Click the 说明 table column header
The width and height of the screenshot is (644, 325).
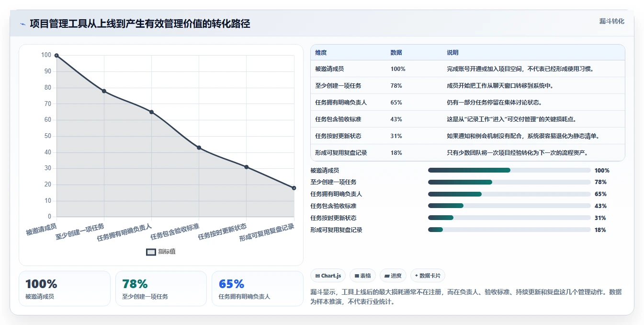452,53
